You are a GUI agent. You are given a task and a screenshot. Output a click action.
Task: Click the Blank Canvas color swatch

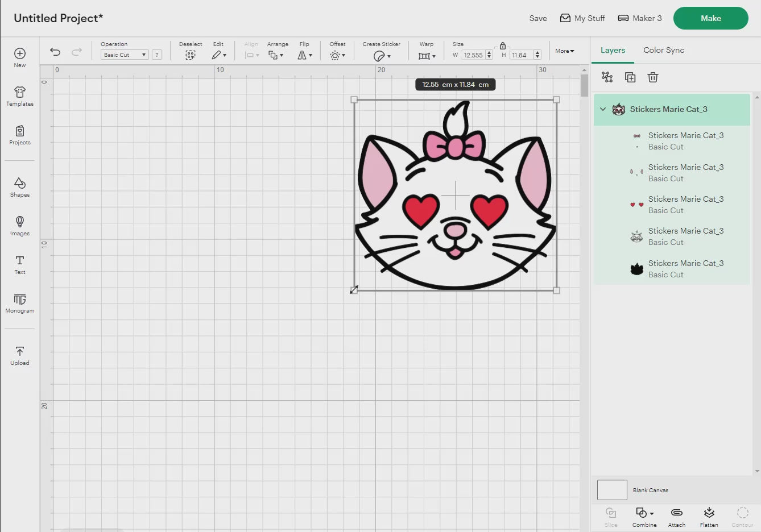[612, 490]
